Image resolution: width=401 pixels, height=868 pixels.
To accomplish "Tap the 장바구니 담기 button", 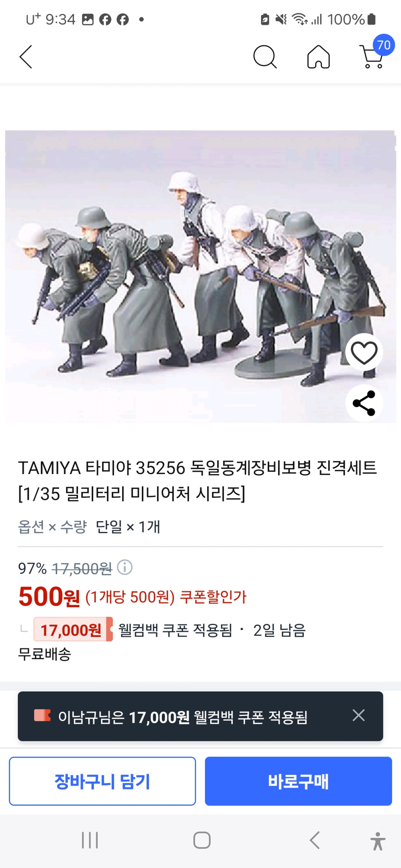I will (102, 781).
